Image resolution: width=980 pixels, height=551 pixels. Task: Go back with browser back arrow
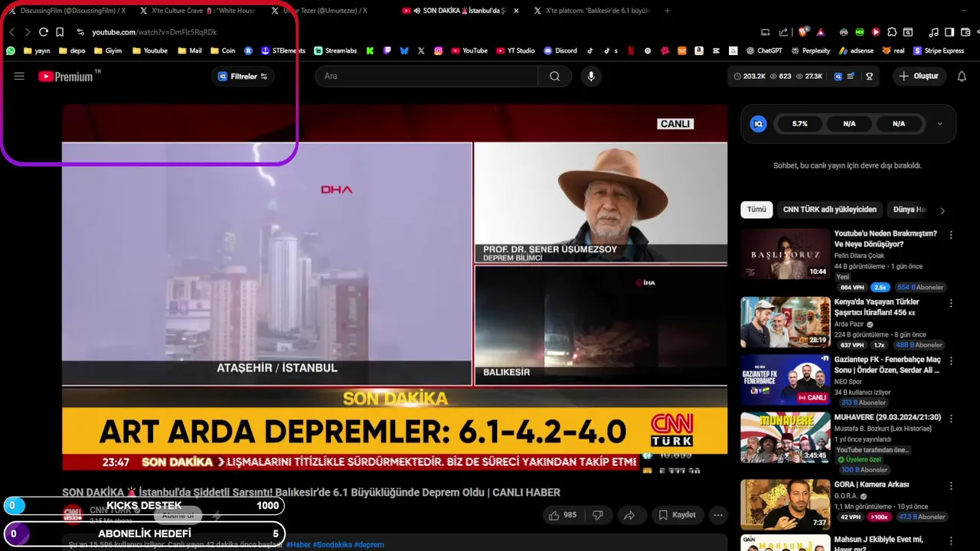(x=11, y=32)
